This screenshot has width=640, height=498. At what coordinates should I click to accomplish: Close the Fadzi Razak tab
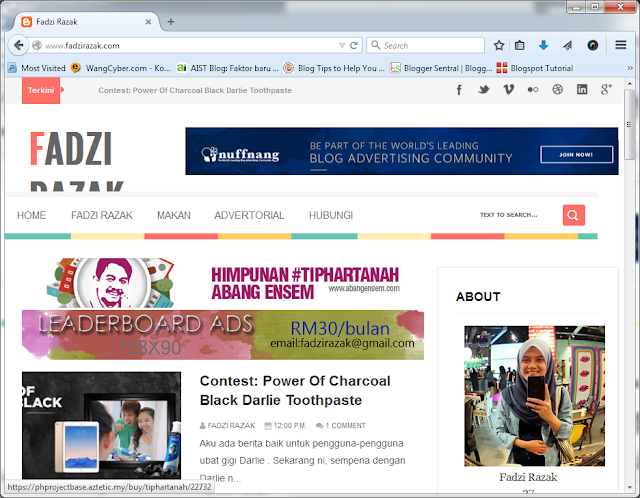(149, 22)
